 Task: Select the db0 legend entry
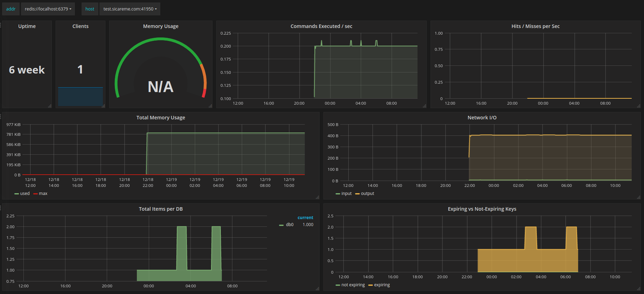pos(290,225)
